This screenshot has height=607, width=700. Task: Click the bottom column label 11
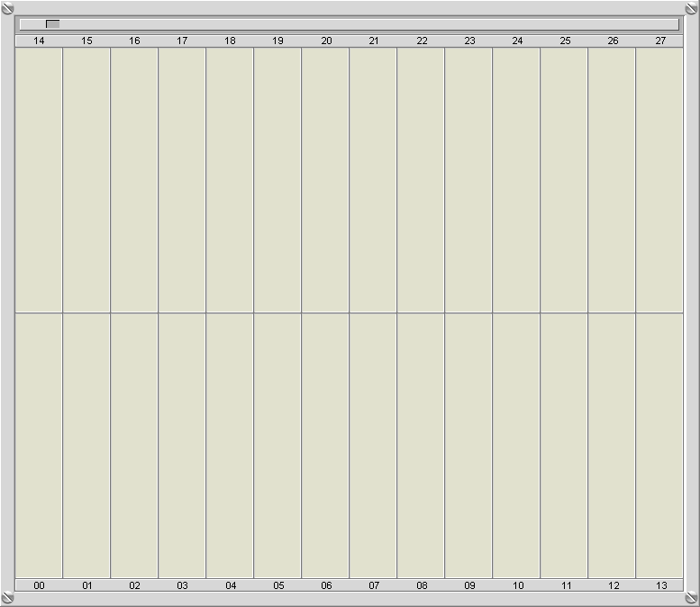(566, 585)
